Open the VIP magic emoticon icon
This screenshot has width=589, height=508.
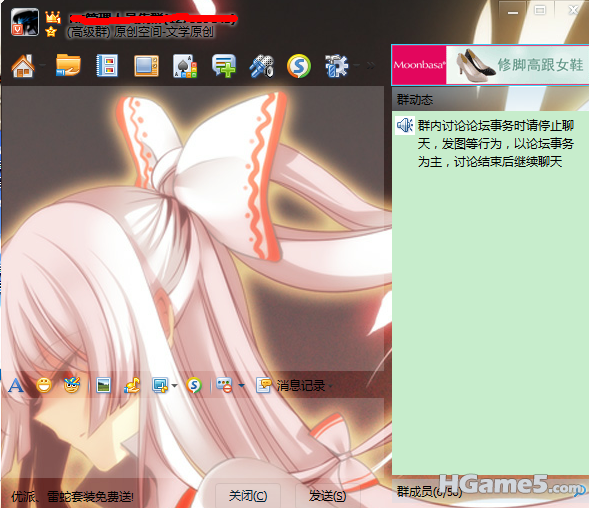[72, 385]
